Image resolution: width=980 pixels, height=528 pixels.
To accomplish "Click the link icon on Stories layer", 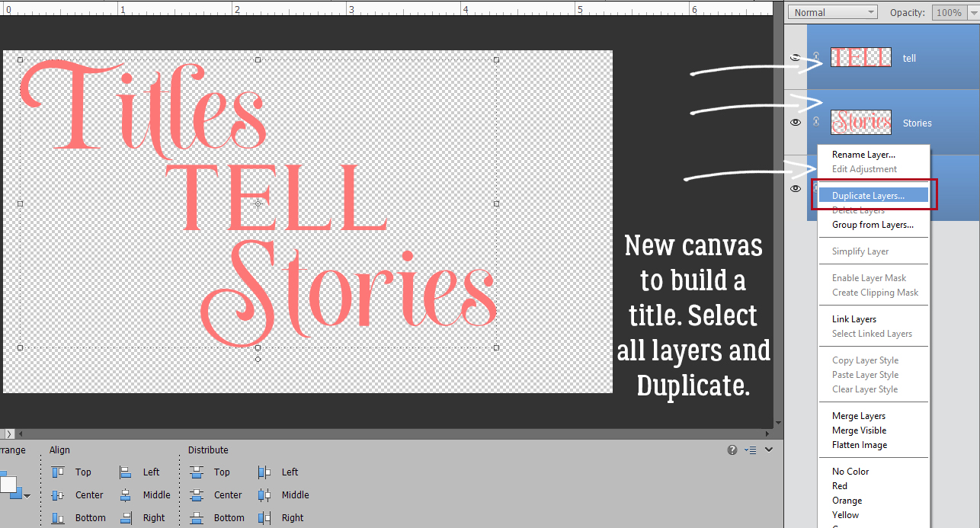I will [816, 122].
